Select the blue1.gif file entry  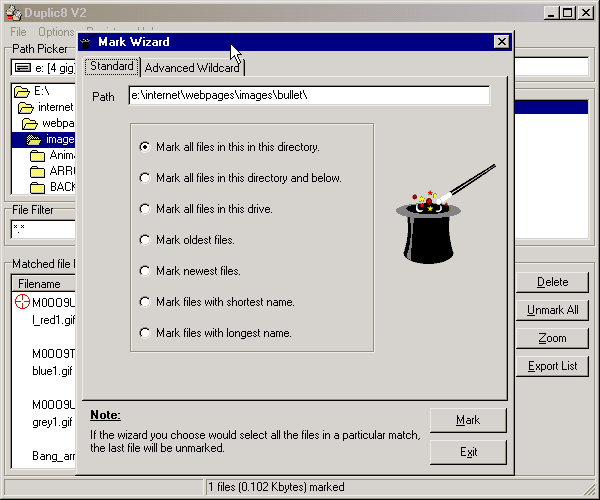click(52, 371)
